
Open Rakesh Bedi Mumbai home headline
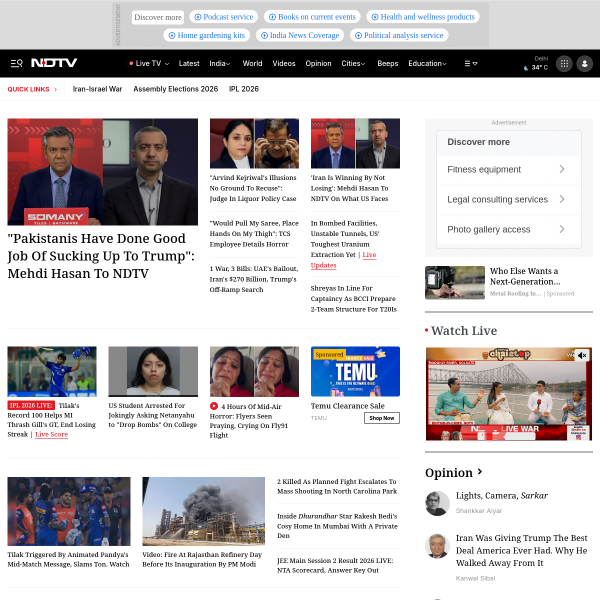pos(338,526)
